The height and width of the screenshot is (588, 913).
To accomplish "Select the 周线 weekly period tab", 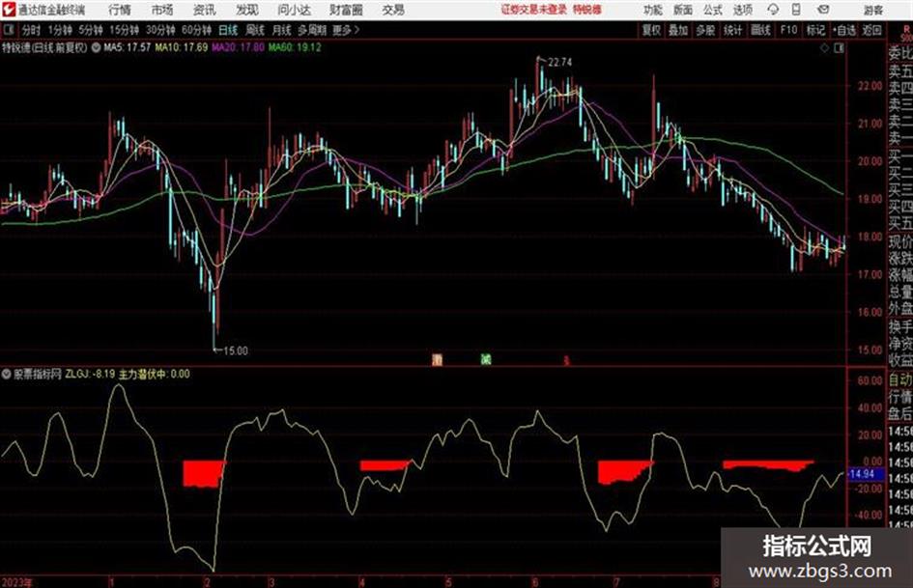I will pos(255,30).
